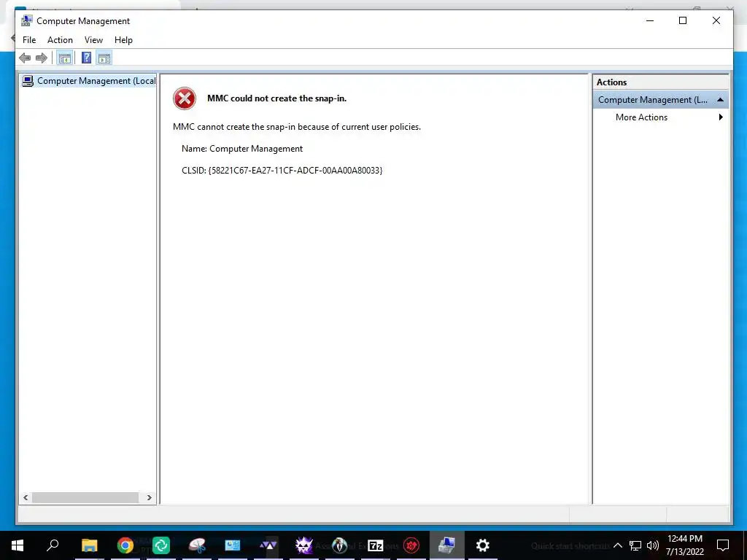This screenshot has width=747, height=560.
Task: Open the suited figure taskbar app
Action: click(340, 545)
